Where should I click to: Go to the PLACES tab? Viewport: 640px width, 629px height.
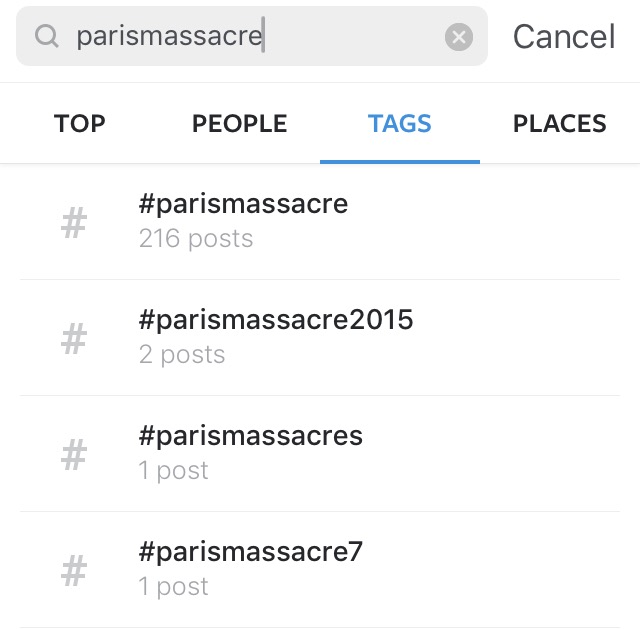pos(559,124)
